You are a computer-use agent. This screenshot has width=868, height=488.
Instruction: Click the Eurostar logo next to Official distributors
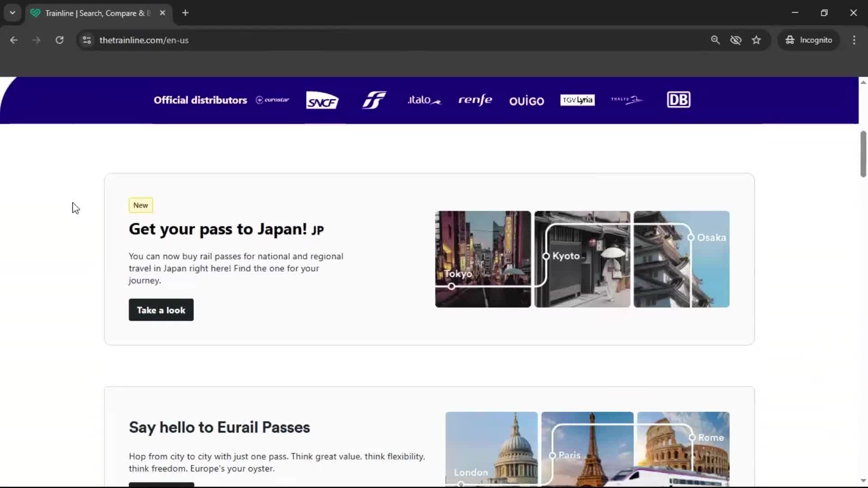[272, 100]
